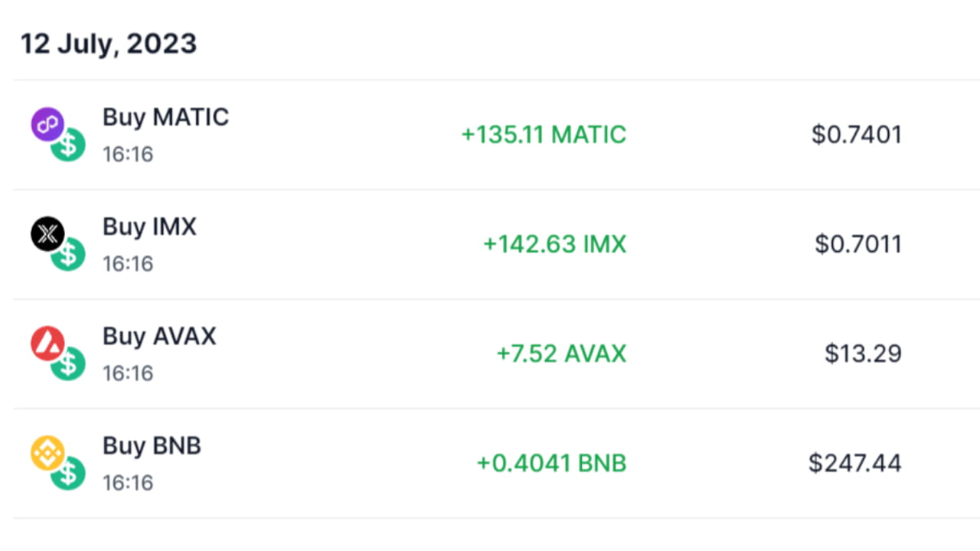Viewport: 980px width, 551px height.
Task: Click the dollar badge on the MATIC row
Action: pyautogui.click(x=68, y=144)
